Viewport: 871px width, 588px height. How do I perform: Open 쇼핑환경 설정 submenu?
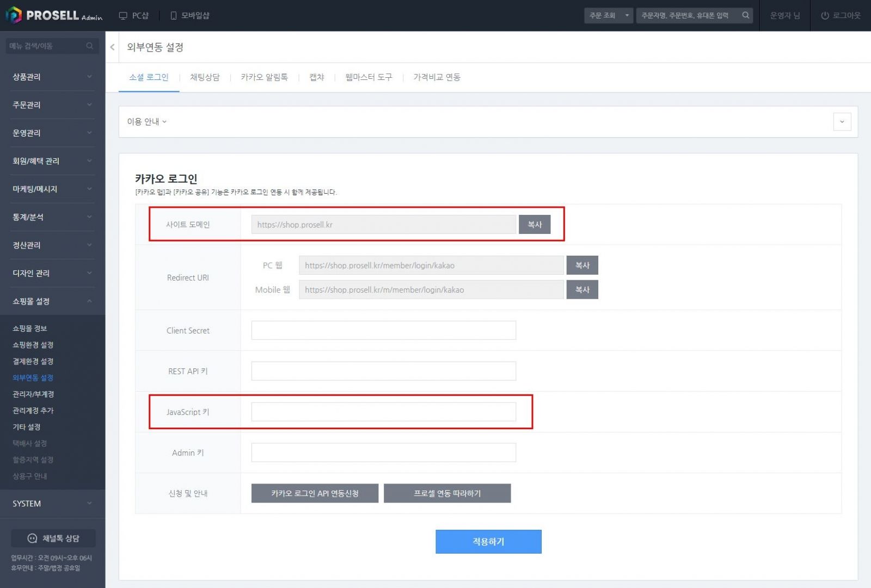pyautogui.click(x=33, y=345)
